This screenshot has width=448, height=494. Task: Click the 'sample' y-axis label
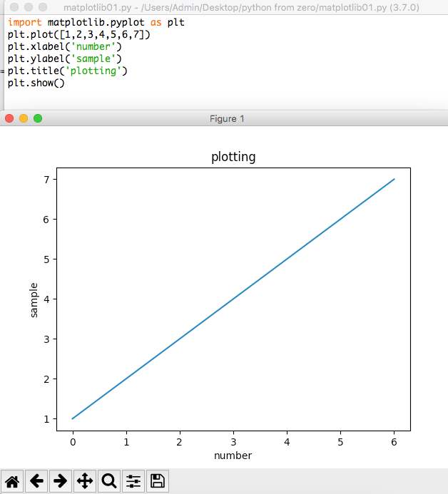click(x=34, y=299)
